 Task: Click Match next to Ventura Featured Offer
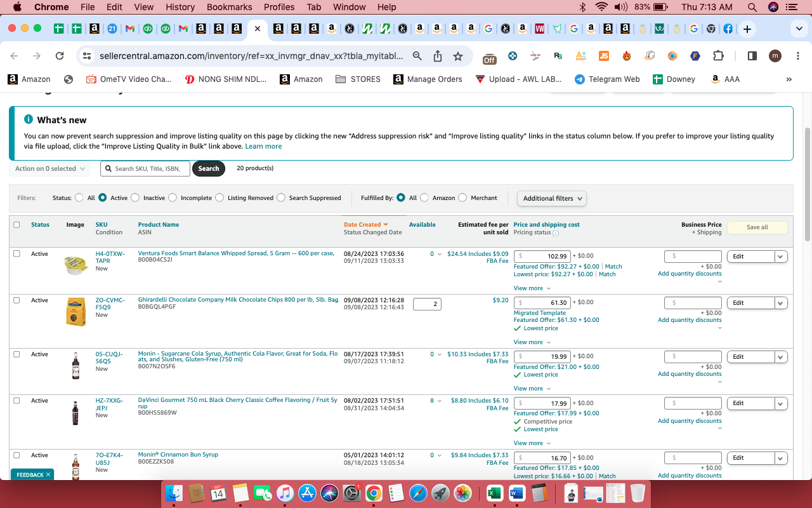613,267
